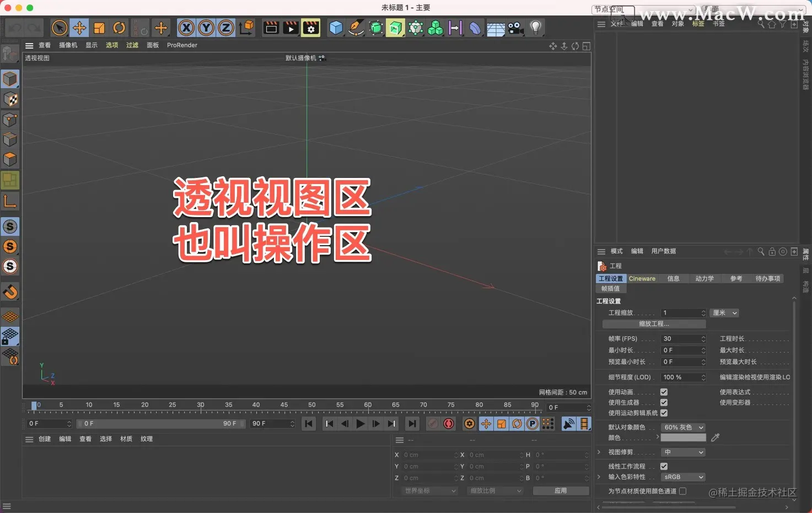Add a camera object
Screen dimensions: 812x513
(516, 28)
